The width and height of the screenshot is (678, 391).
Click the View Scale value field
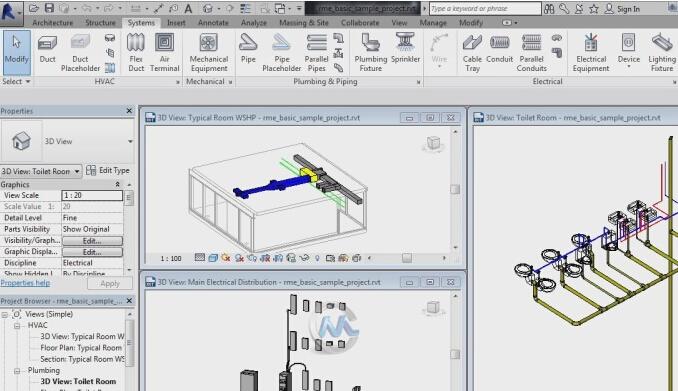coord(92,196)
